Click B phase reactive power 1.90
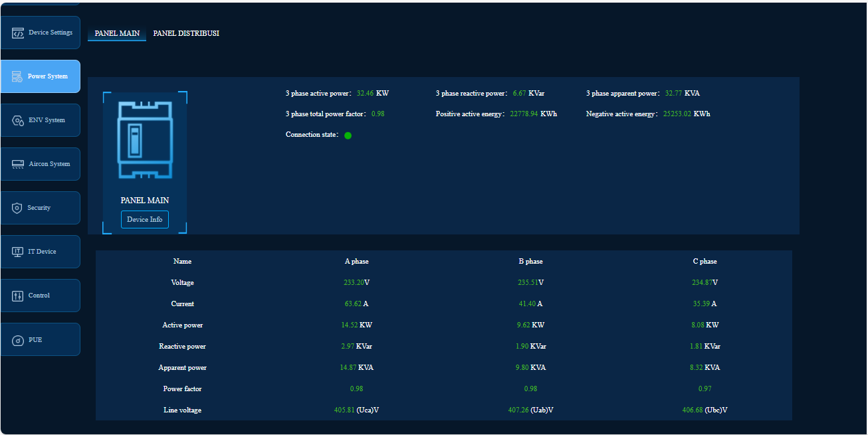 pos(522,347)
